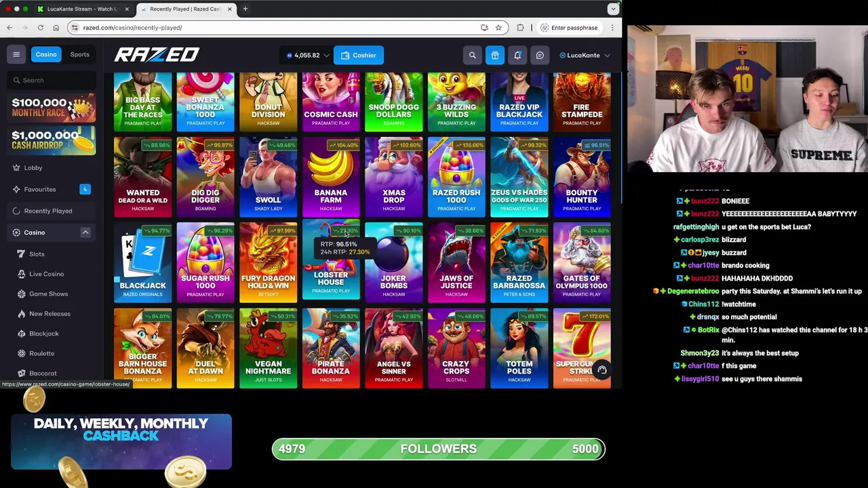The height and width of the screenshot is (488, 868).
Task: Click the browser back arrow
Action: pyautogui.click(x=9, y=28)
